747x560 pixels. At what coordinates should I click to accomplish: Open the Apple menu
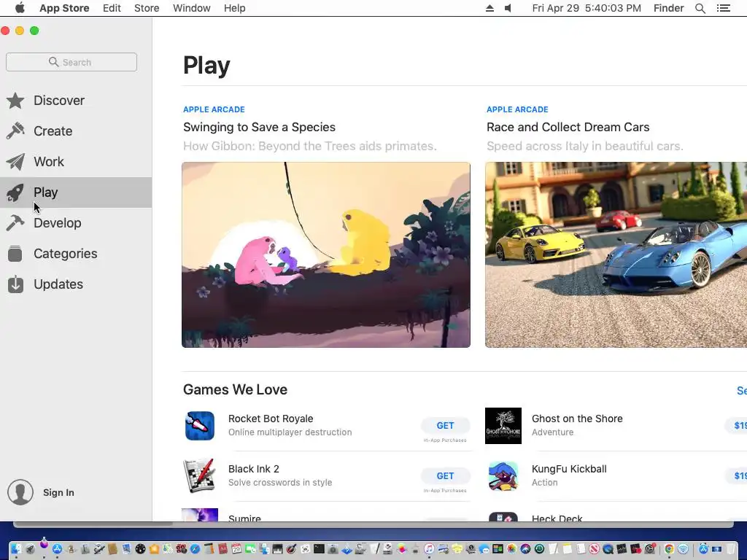[x=20, y=7]
